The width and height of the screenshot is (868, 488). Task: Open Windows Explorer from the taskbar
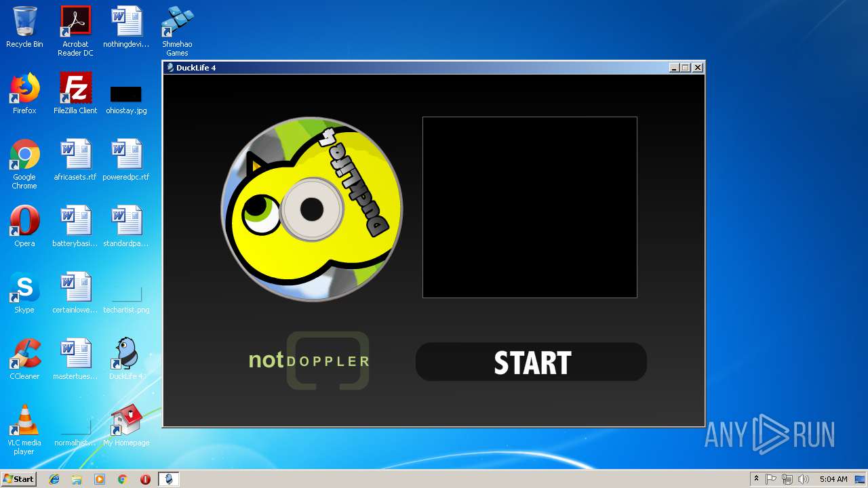click(x=77, y=479)
